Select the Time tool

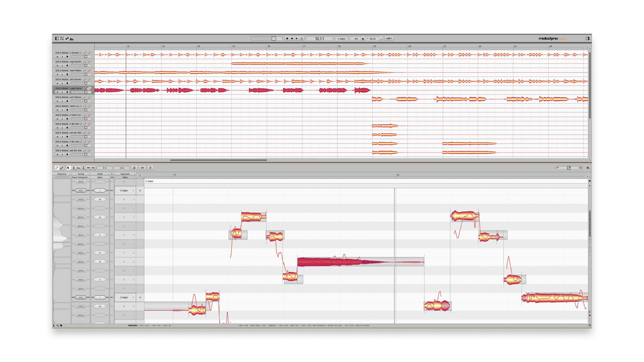[88, 168]
